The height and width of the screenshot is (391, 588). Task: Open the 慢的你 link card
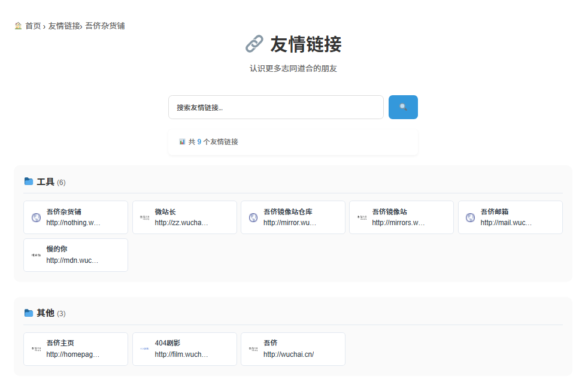[76, 255]
